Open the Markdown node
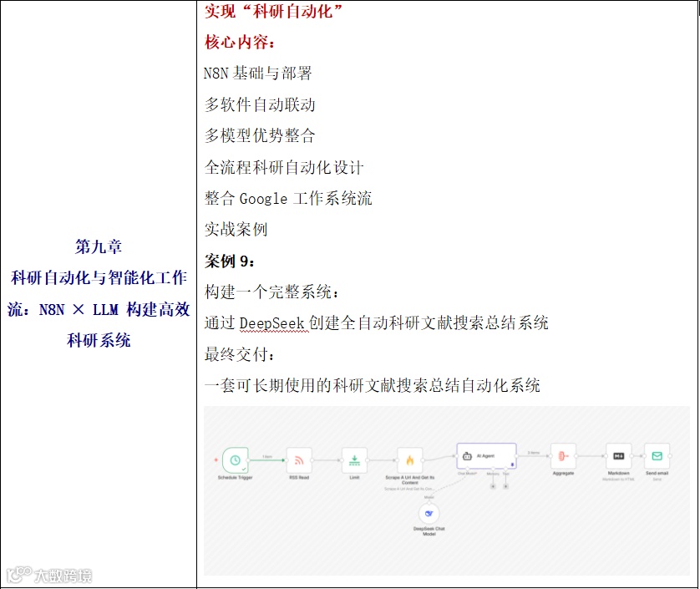Viewport: 700px width, 589px height. [618, 456]
